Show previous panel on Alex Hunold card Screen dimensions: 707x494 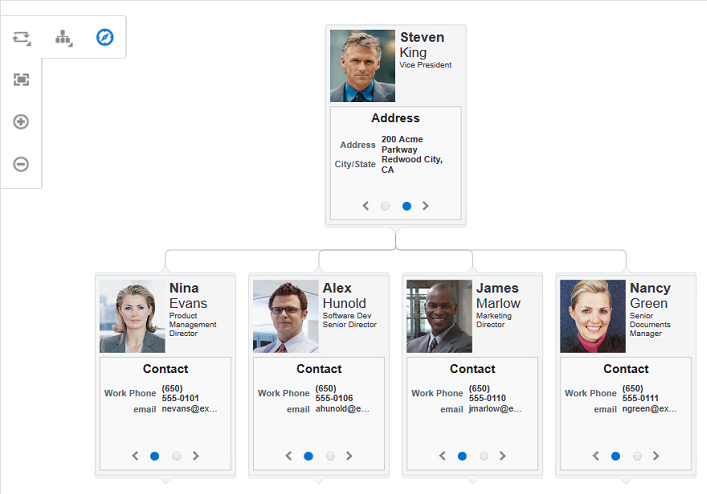(289, 456)
